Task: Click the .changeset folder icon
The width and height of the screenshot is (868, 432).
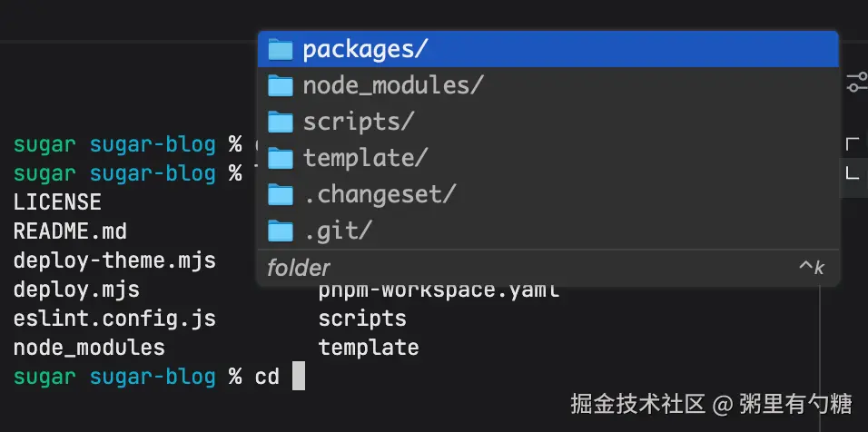Action: pyautogui.click(x=281, y=194)
